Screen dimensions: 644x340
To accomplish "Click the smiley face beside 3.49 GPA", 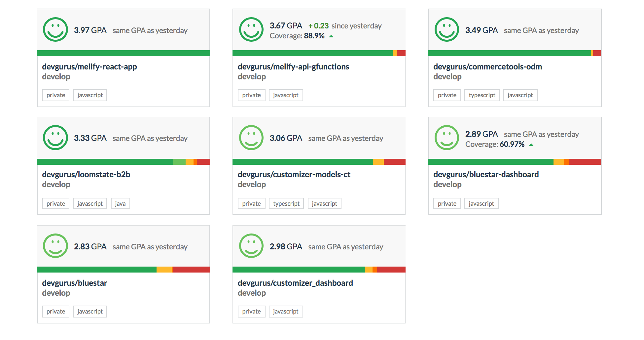I will pos(447,29).
